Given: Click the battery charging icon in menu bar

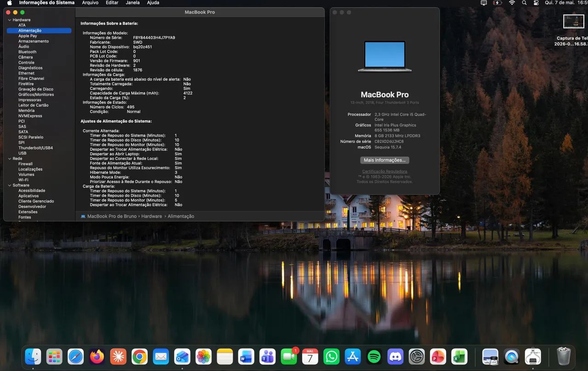Looking at the screenshot, I should pos(498,3).
